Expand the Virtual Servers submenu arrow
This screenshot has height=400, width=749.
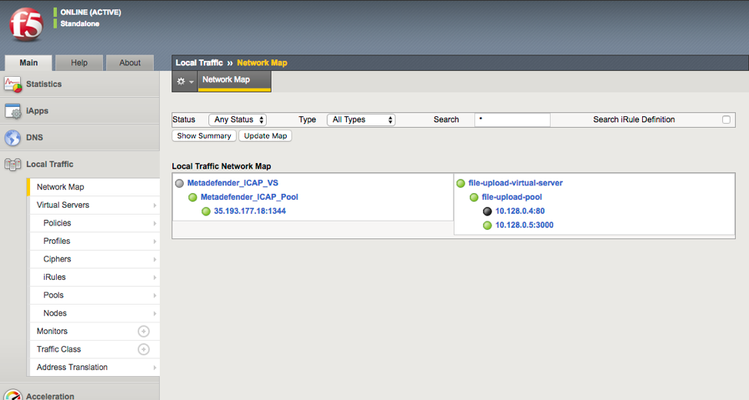point(154,205)
